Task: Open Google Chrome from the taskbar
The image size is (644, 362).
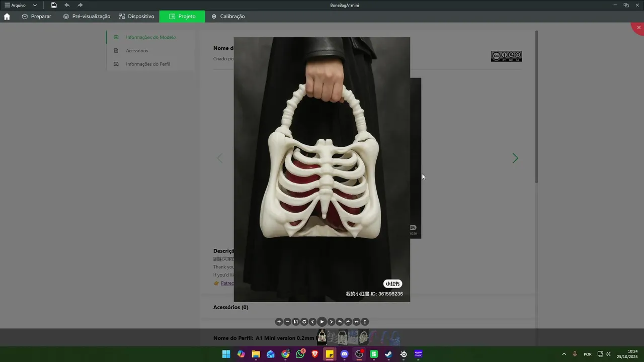Action: click(x=285, y=354)
